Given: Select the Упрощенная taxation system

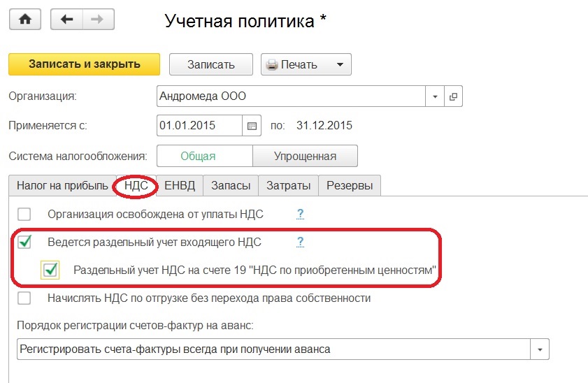Looking at the screenshot, I should point(305,156).
